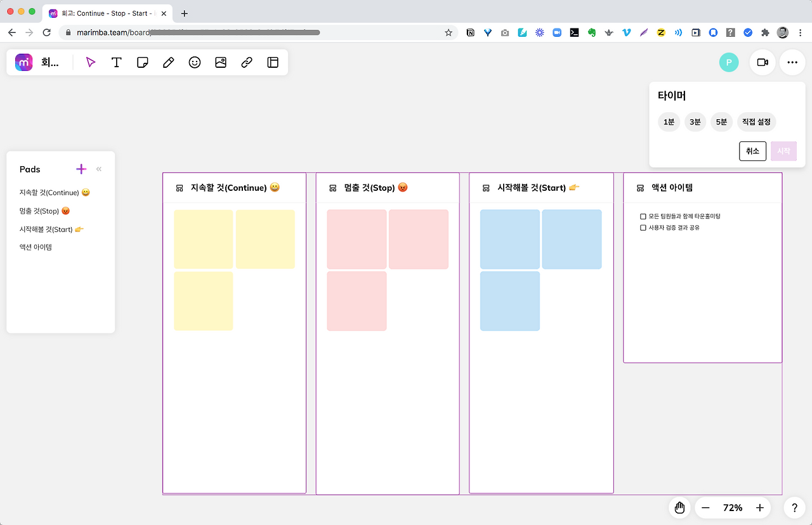The image size is (812, 525).
Task: Open the Zoom extension icon
Action: [557, 32]
